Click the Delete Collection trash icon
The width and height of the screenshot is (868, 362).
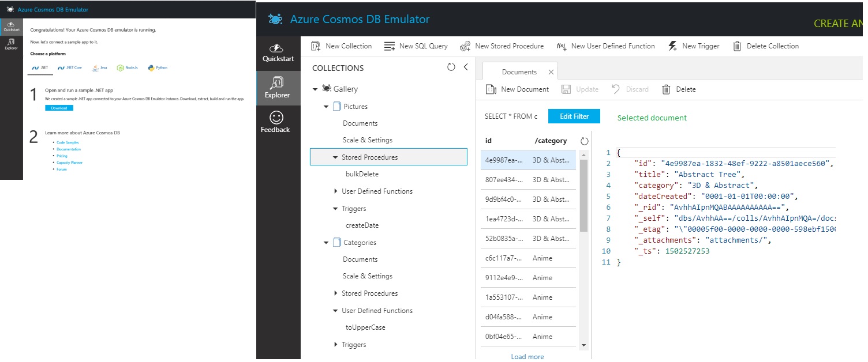[737, 46]
